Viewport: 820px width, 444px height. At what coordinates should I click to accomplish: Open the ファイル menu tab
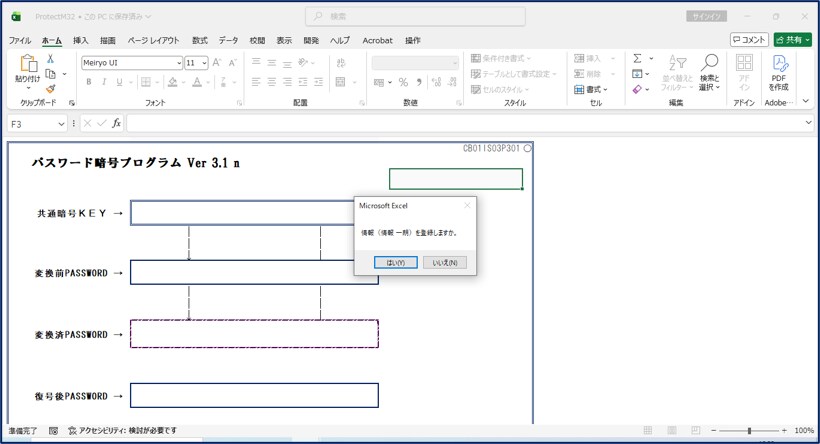(x=20, y=40)
